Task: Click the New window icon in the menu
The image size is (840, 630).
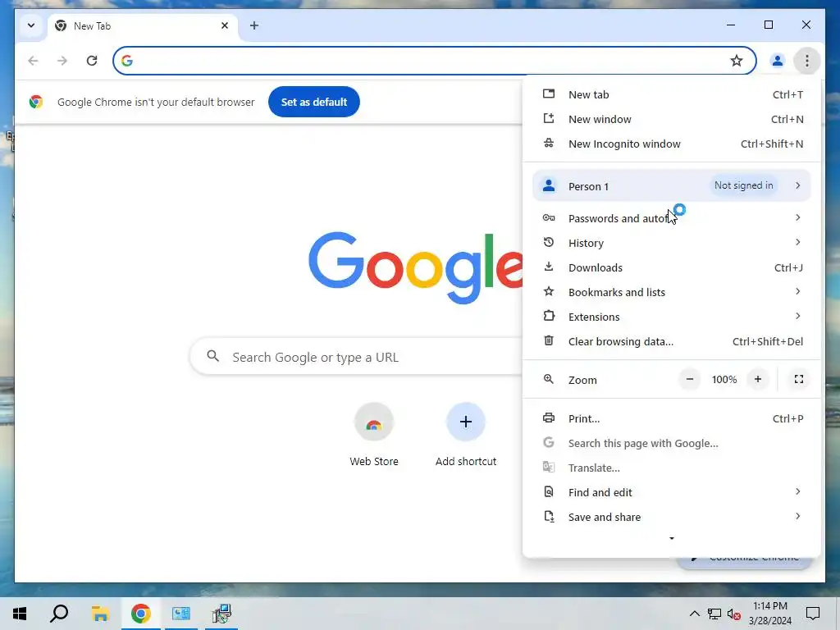Action: (549, 118)
